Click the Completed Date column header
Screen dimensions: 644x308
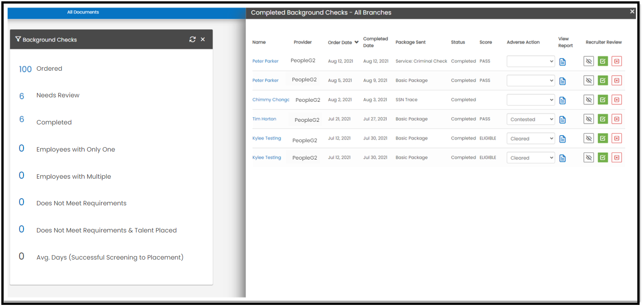[x=376, y=42]
